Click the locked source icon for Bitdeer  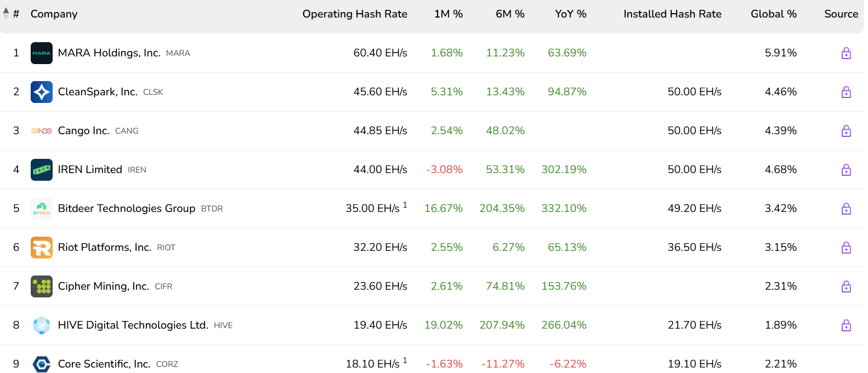coord(846,209)
